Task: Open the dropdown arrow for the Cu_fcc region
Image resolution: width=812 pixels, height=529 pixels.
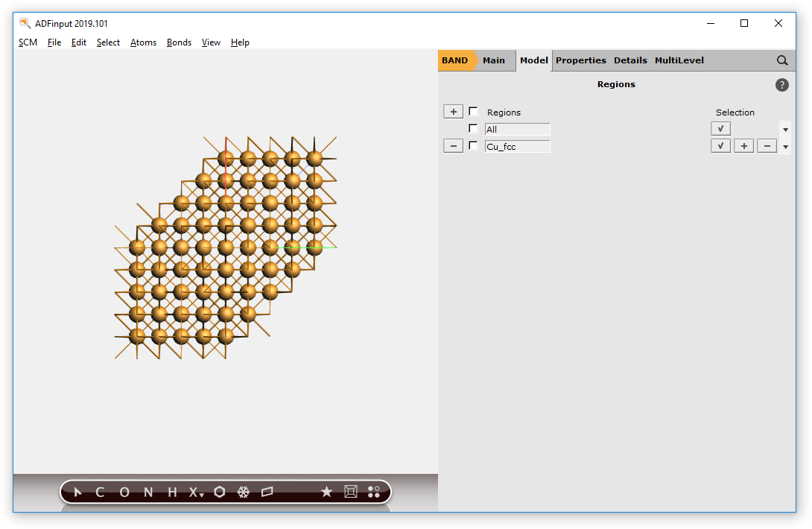Action: pyautogui.click(x=785, y=146)
